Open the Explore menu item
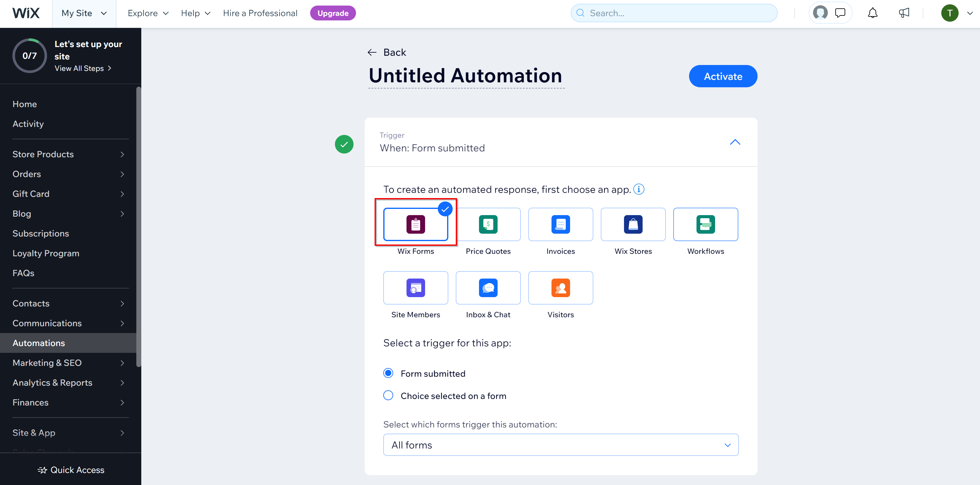Image resolution: width=980 pixels, height=485 pixels. [x=143, y=12]
